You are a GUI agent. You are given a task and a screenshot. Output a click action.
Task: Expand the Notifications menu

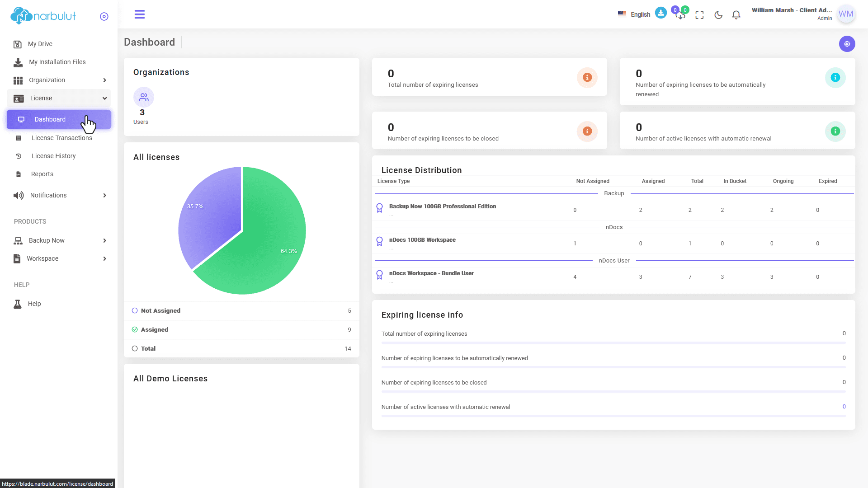pos(59,195)
